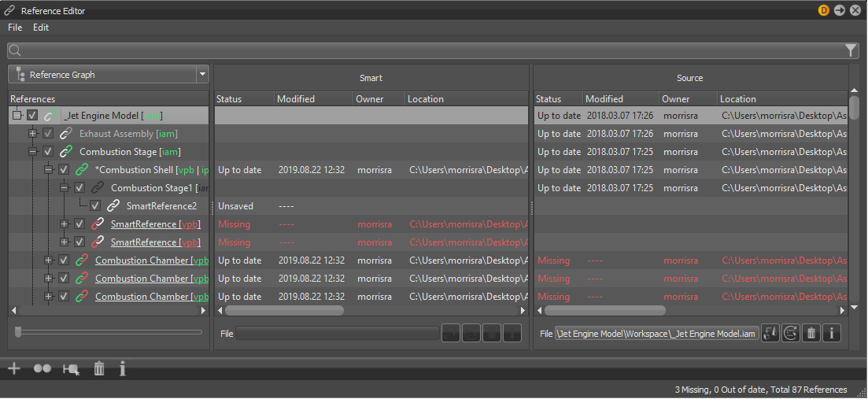Image resolution: width=868 pixels, height=399 pixels.
Task: Click the orange D icon in title bar
Action: (824, 10)
